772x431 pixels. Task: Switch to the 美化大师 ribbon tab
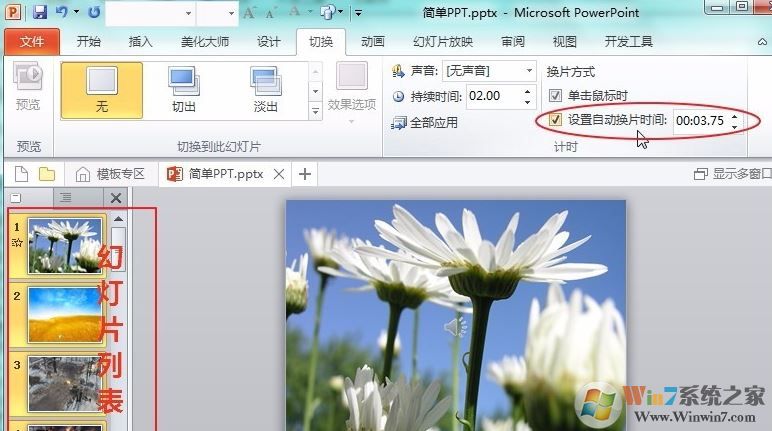[x=205, y=41]
